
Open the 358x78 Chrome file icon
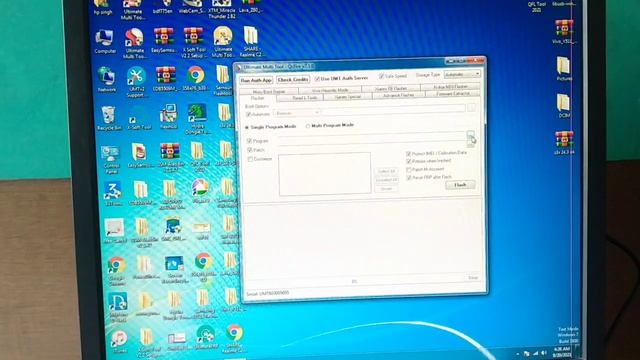point(196,78)
